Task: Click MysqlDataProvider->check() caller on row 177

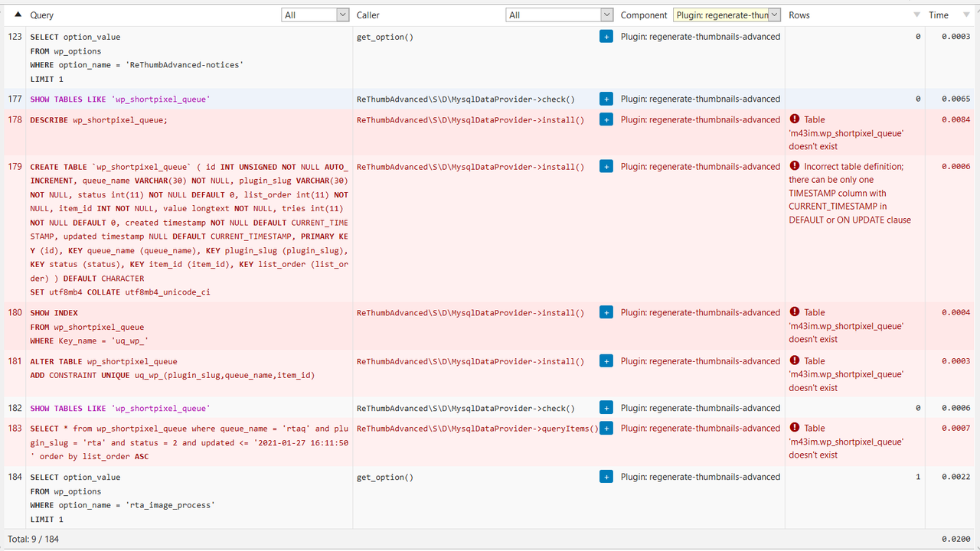Action: click(465, 99)
